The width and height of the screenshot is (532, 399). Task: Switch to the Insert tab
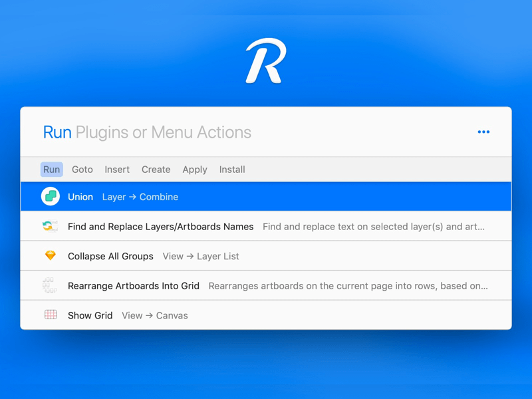(x=117, y=170)
